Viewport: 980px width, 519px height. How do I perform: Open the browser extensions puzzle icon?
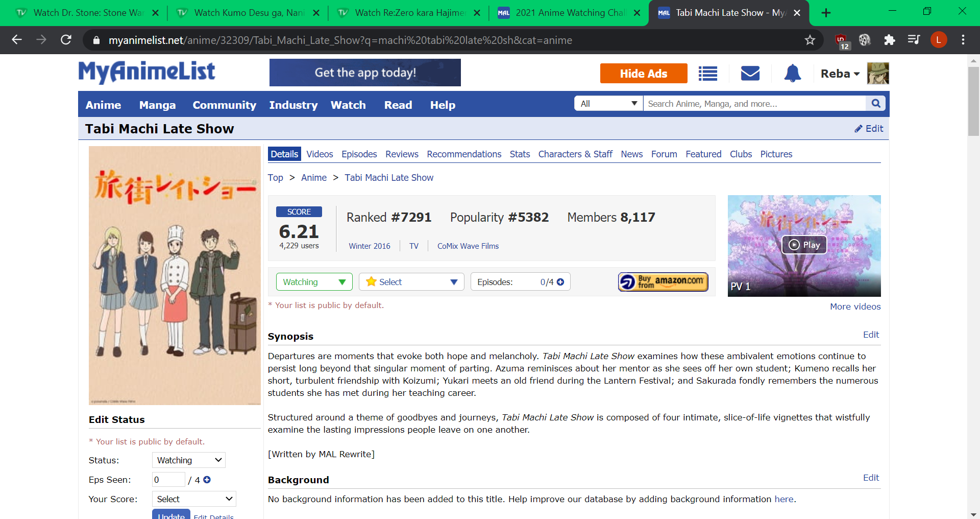coord(890,40)
